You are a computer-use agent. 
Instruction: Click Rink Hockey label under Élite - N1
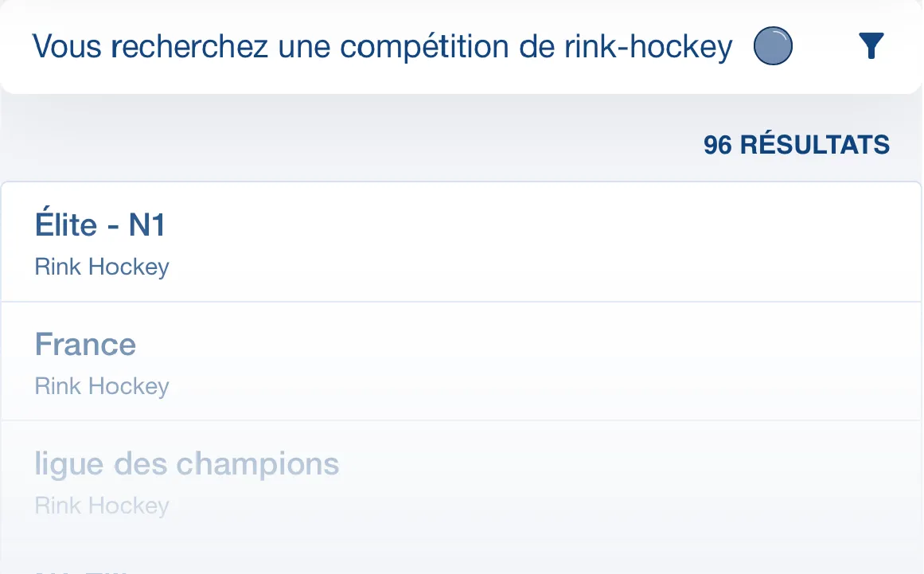101,266
